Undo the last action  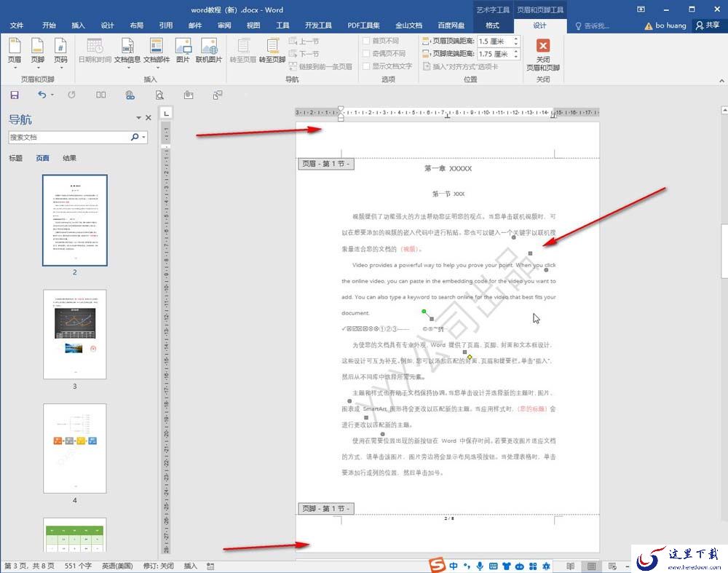(41, 95)
